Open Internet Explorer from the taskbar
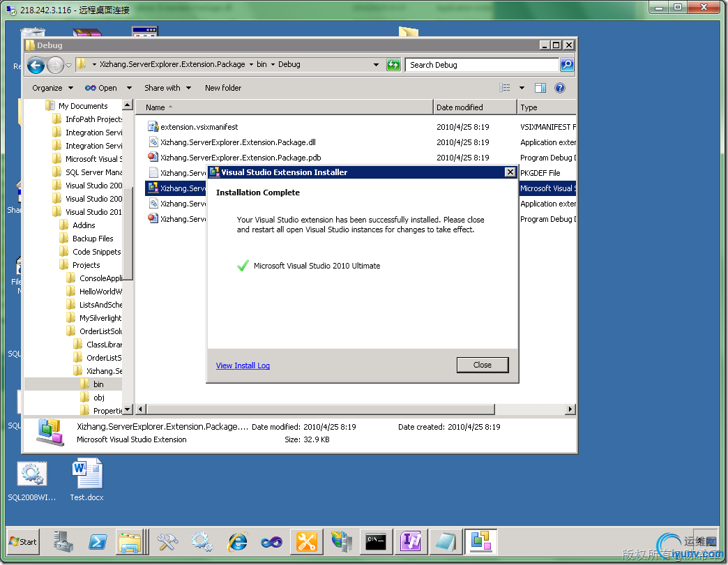Image resolution: width=728 pixels, height=565 pixels. click(238, 542)
